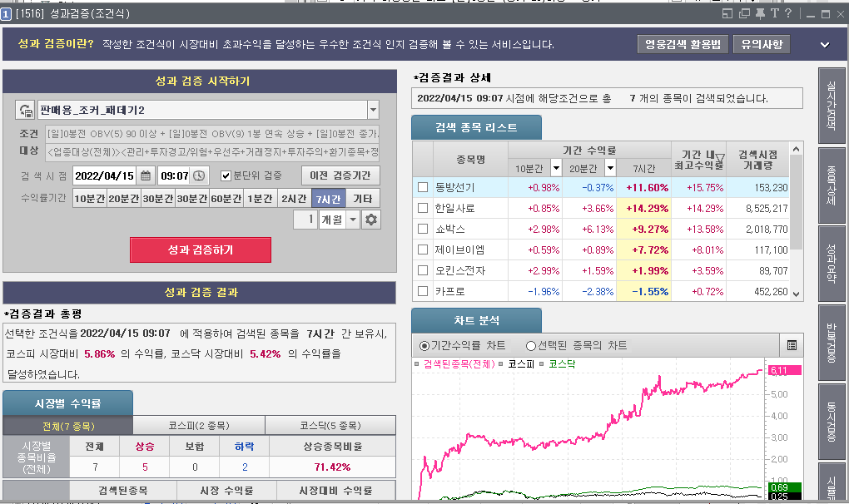Switch to 전체(7 종목) market tab
This screenshot has height=504, width=849.
[68, 426]
